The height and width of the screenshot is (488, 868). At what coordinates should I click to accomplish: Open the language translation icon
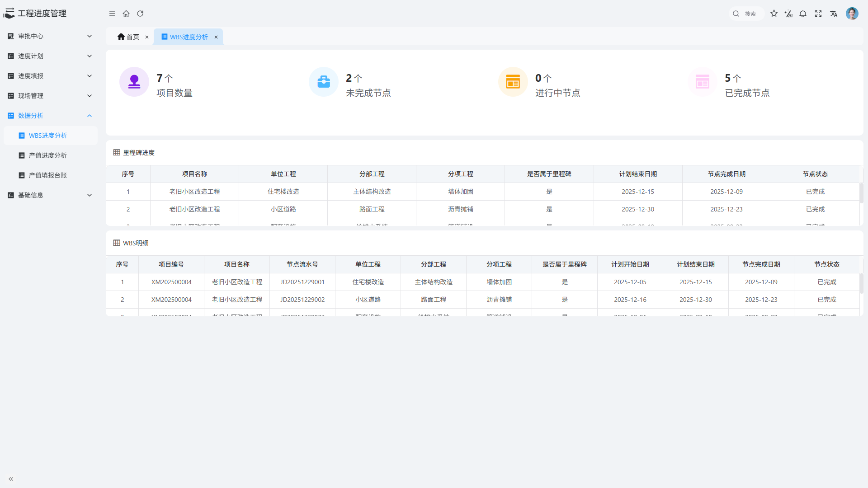(834, 14)
